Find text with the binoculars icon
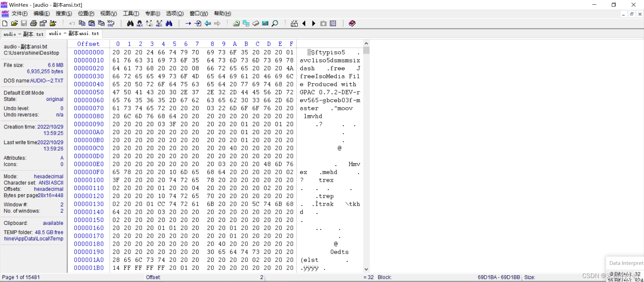The height and width of the screenshot is (282, 644). [130, 23]
